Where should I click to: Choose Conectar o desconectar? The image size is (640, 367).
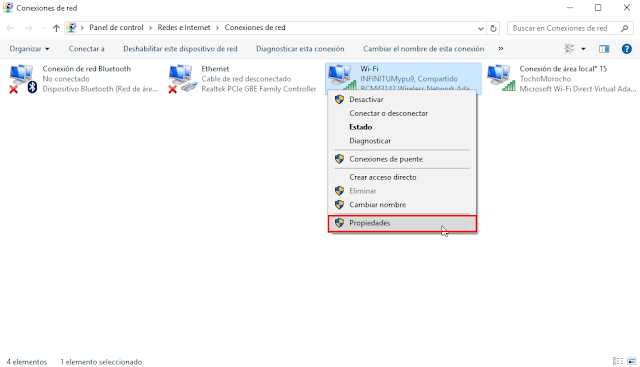point(402,113)
